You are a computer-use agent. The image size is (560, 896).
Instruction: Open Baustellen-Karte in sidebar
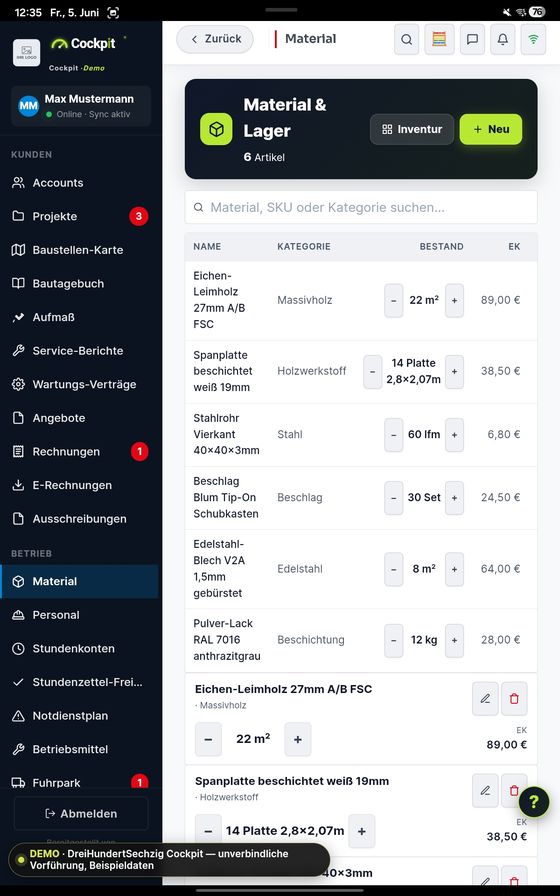79,250
